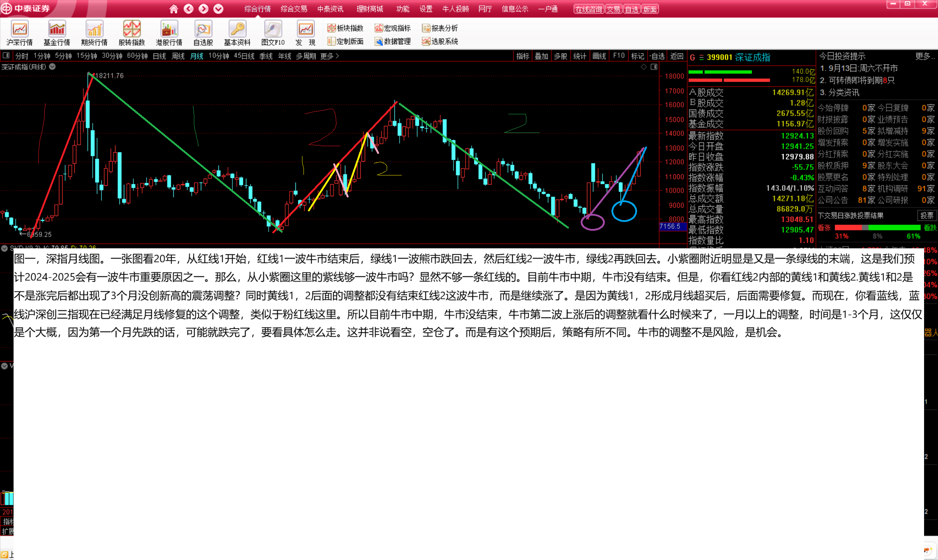Click the 看涨/看跌 vote result bar
Screen dimensions: 938x560
click(x=877, y=227)
